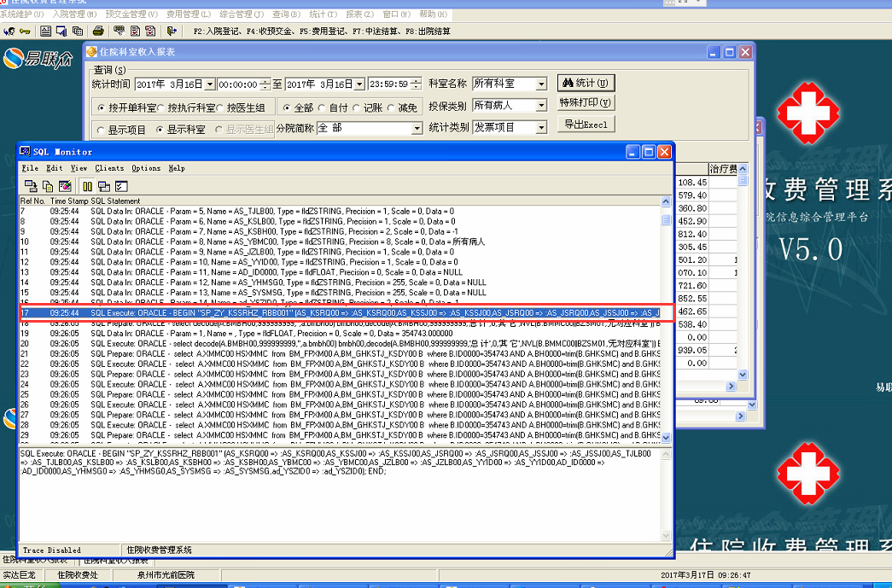Click the 统计 button

(586, 83)
